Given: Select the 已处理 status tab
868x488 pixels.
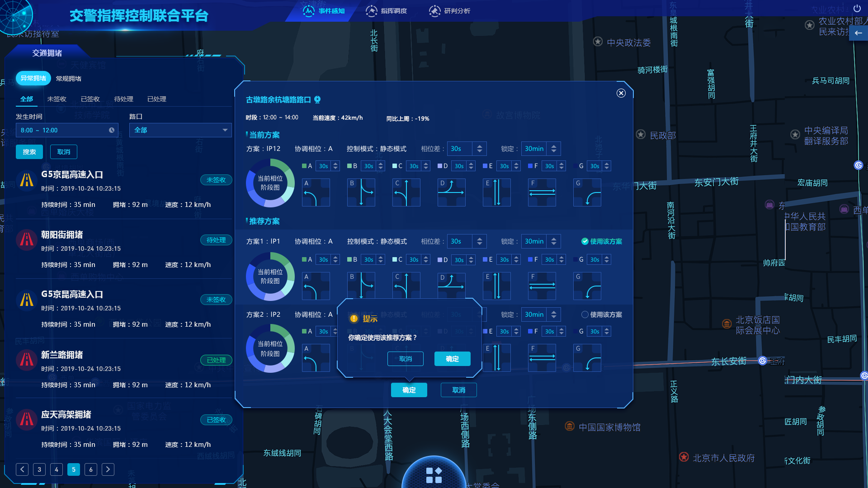Looking at the screenshot, I should [157, 99].
